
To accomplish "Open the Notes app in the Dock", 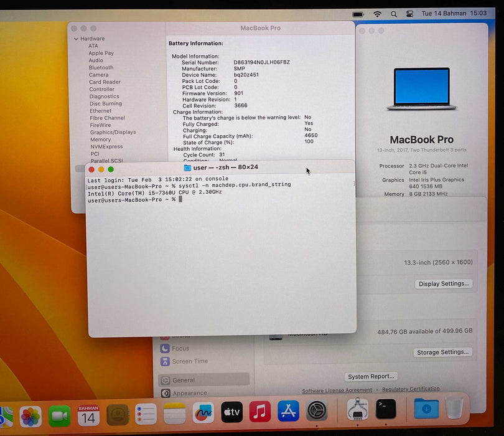I will click(x=175, y=413).
